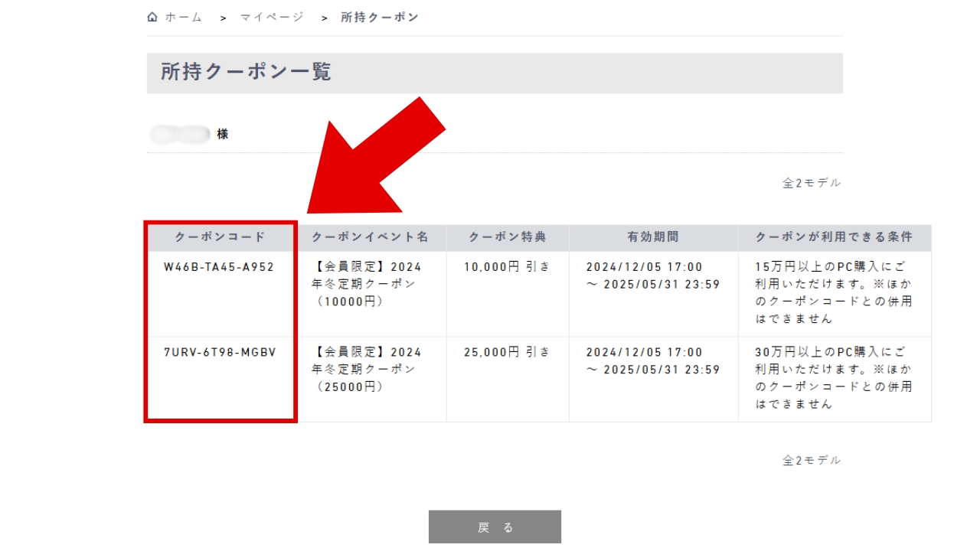Click the クーポンイベント名 column header
The width and height of the screenshot is (980, 551).
(x=371, y=237)
